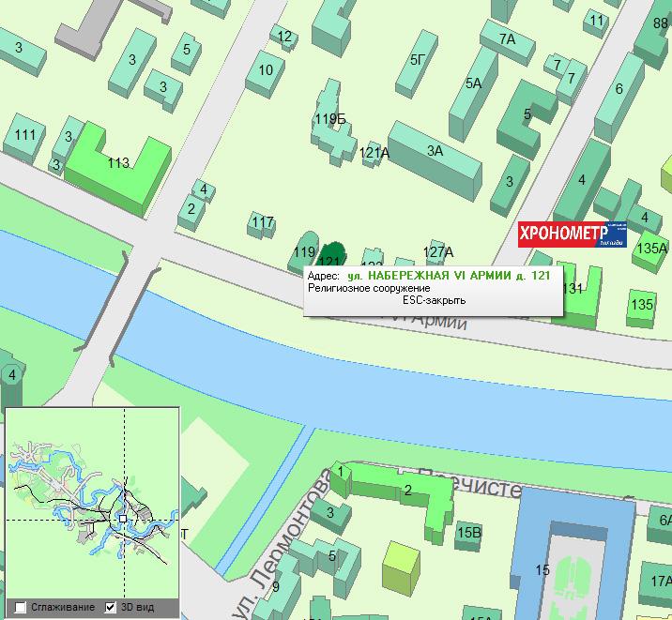Select the dark green religious building 121
The image size is (672, 620).
pos(331,254)
